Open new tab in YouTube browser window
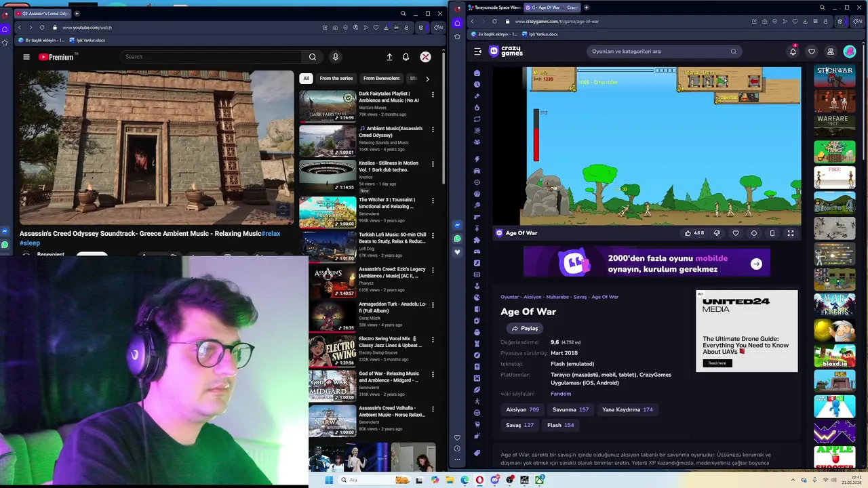The image size is (868, 488). click(x=77, y=14)
